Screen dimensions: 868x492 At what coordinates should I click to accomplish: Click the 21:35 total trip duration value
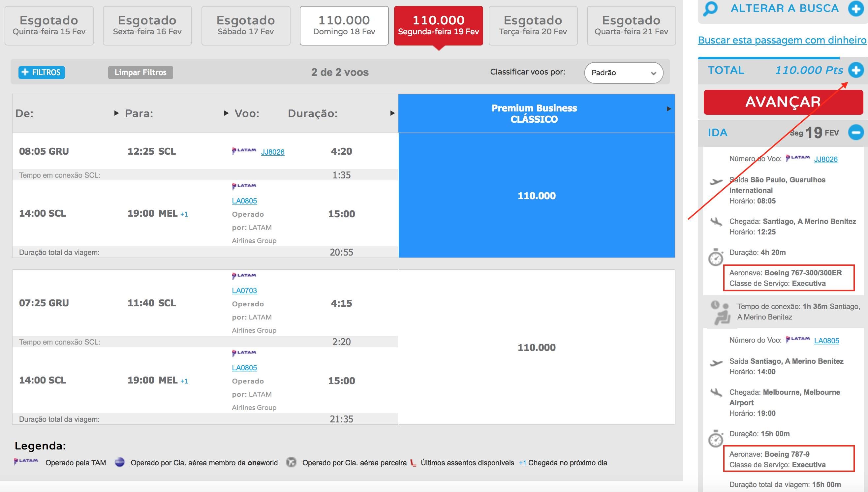tap(341, 419)
